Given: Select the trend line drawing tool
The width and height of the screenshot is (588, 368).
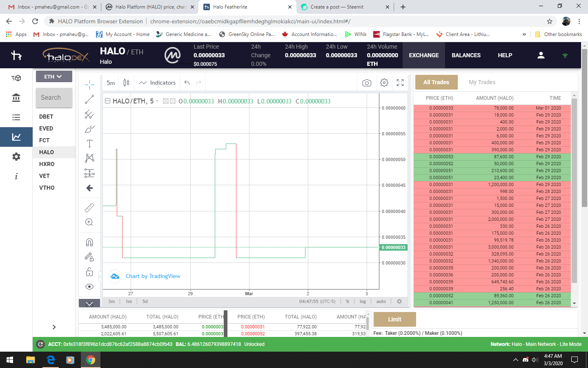Looking at the screenshot, I should (89, 99).
